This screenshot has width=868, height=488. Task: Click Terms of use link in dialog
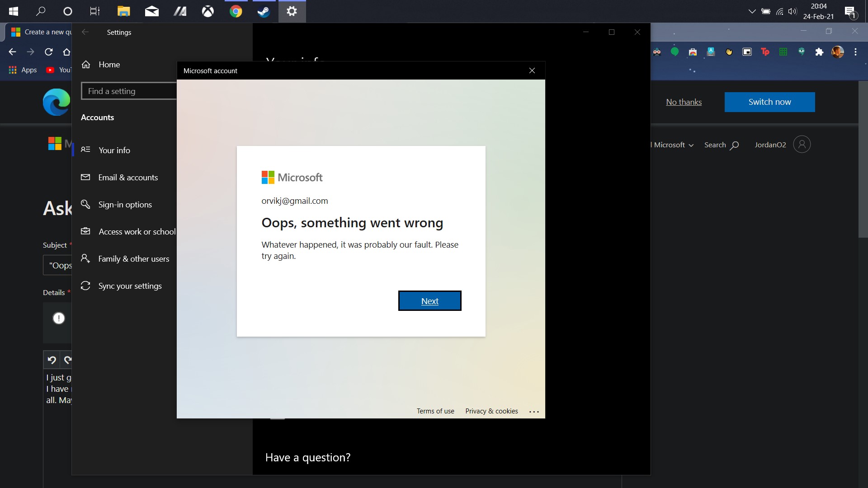pyautogui.click(x=434, y=411)
